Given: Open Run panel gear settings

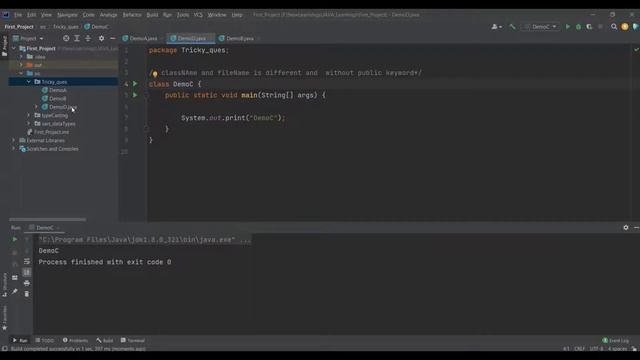Looking at the screenshot, I should (x=626, y=227).
